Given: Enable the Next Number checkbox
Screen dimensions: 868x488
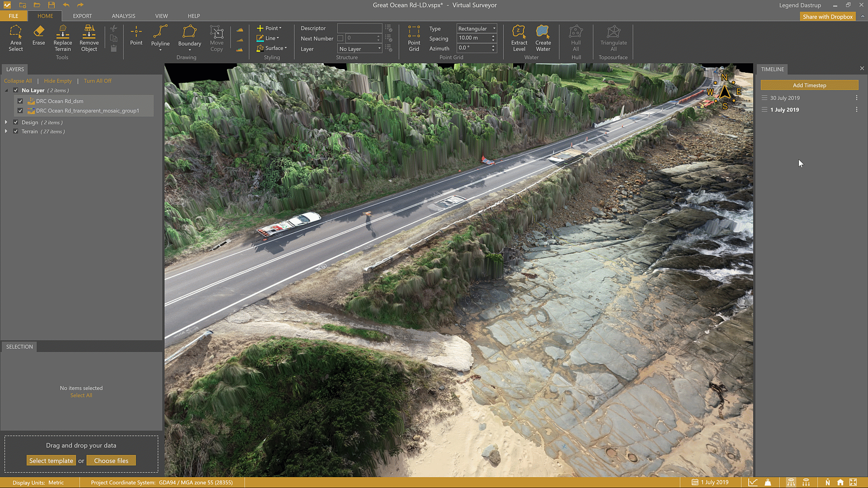Looking at the screenshot, I should click(340, 38).
